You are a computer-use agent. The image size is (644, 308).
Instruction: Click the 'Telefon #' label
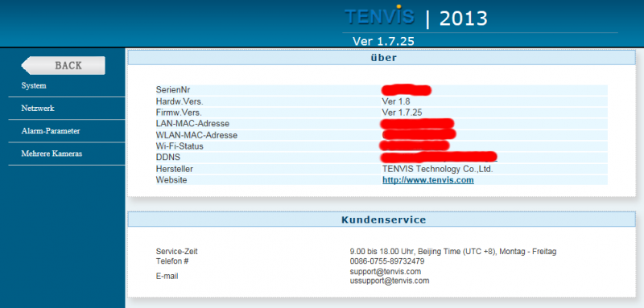pyautogui.click(x=172, y=261)
